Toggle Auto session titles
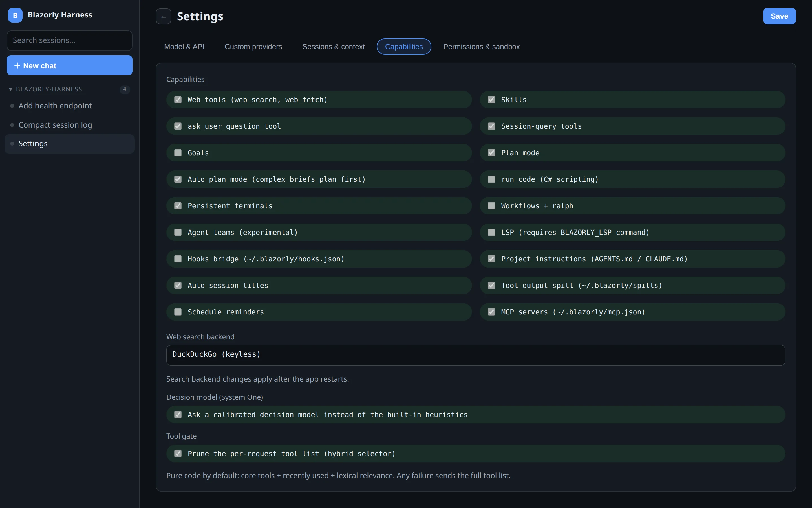 pyautogui.click(x=178, y=286)
